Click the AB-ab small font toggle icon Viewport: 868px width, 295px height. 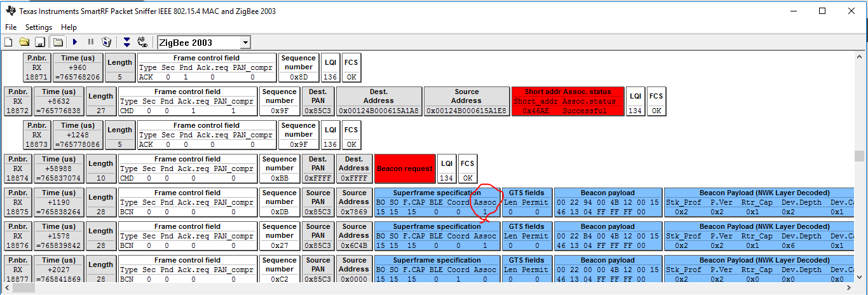142,42
